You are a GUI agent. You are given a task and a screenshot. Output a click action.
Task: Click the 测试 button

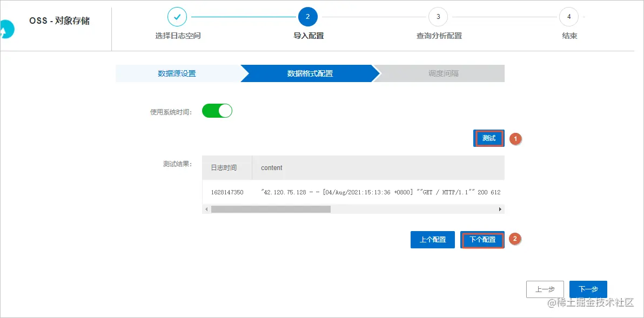click(x=489, y=138)
